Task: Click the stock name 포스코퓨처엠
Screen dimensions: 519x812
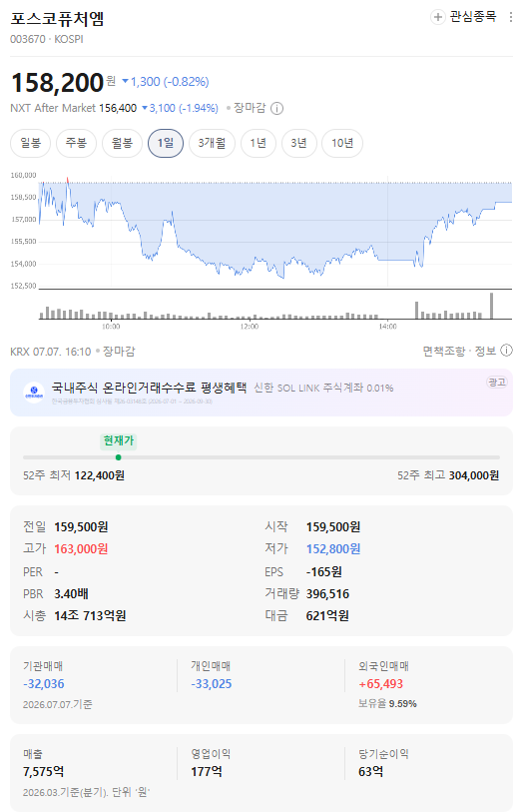Action: point(58,18)
